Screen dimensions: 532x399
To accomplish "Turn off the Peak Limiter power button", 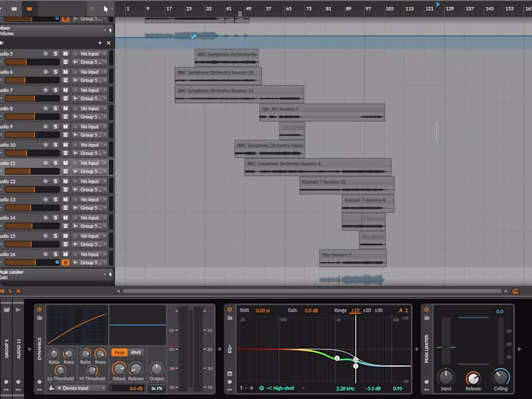I will [x=426, y=309].
